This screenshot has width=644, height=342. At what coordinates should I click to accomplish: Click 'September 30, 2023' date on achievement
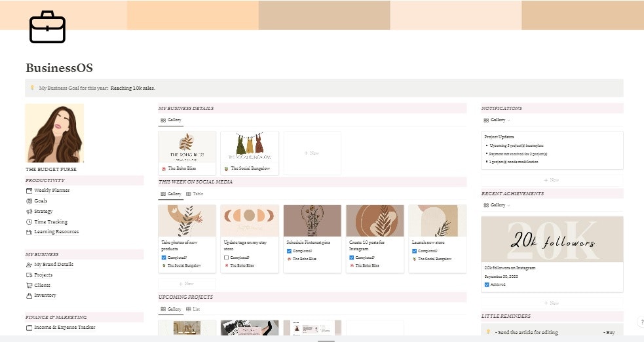(x=501, y=276)
